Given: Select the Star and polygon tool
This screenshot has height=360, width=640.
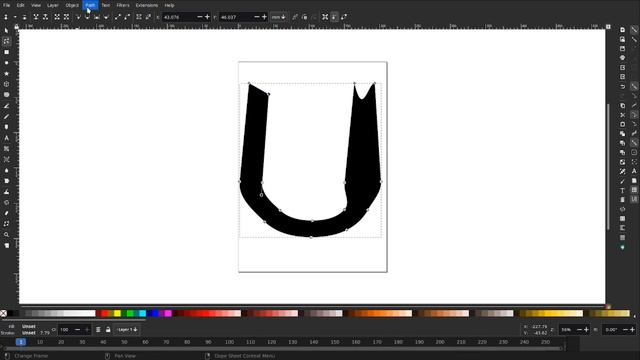Looking at the screenshot, I should (6, 73).
